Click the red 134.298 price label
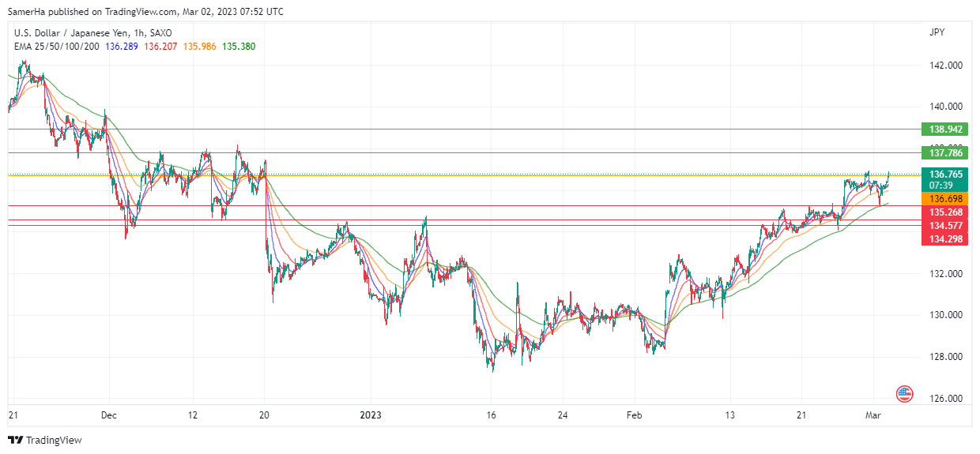Image resolution: width=980 pixels, height=454 pixels. (x=944, y=238)
